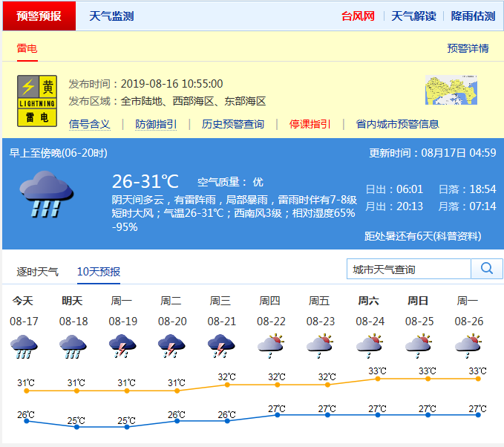This screenshot has height=447, width=504.
Task: Select the 10天预报 tab
Action: (x=99, y=272)
